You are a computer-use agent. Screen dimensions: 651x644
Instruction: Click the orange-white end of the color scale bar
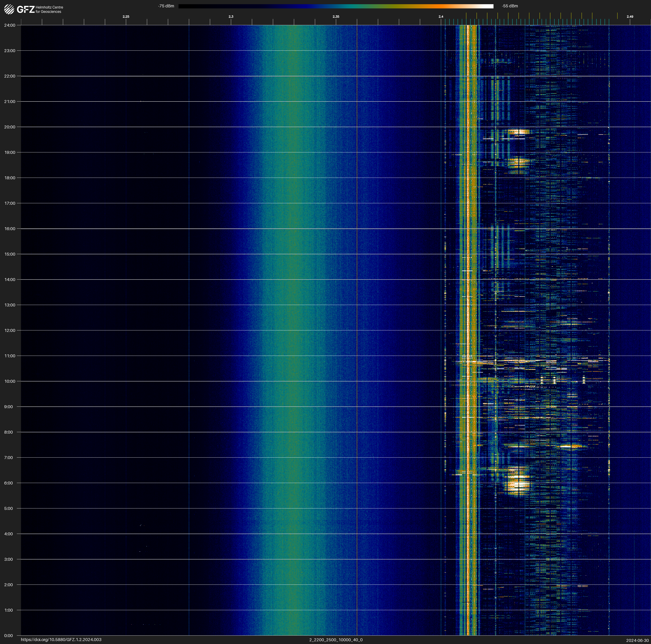478,6
